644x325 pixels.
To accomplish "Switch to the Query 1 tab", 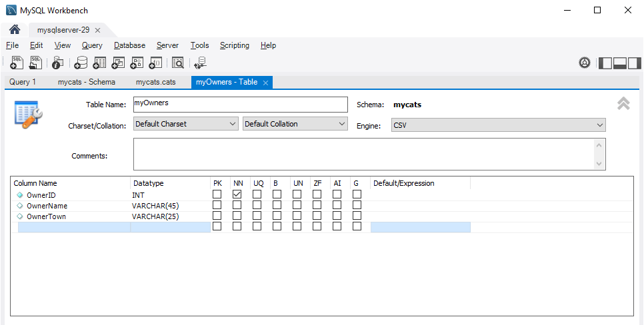I will 23,82.
